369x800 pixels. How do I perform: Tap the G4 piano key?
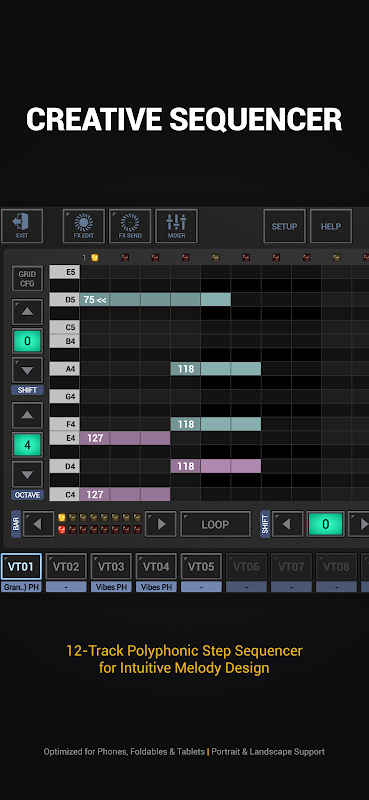tap(64, 396)
